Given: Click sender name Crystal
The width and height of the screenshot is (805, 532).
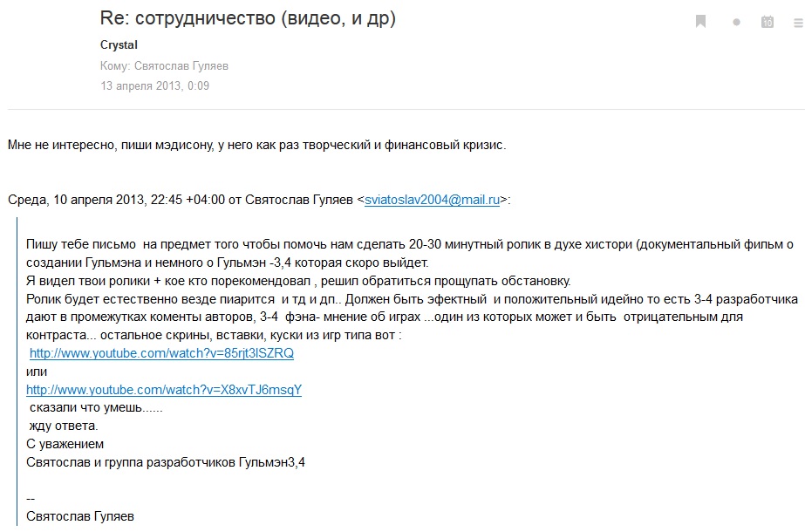Looking at the screenshot, I should 119,44.
